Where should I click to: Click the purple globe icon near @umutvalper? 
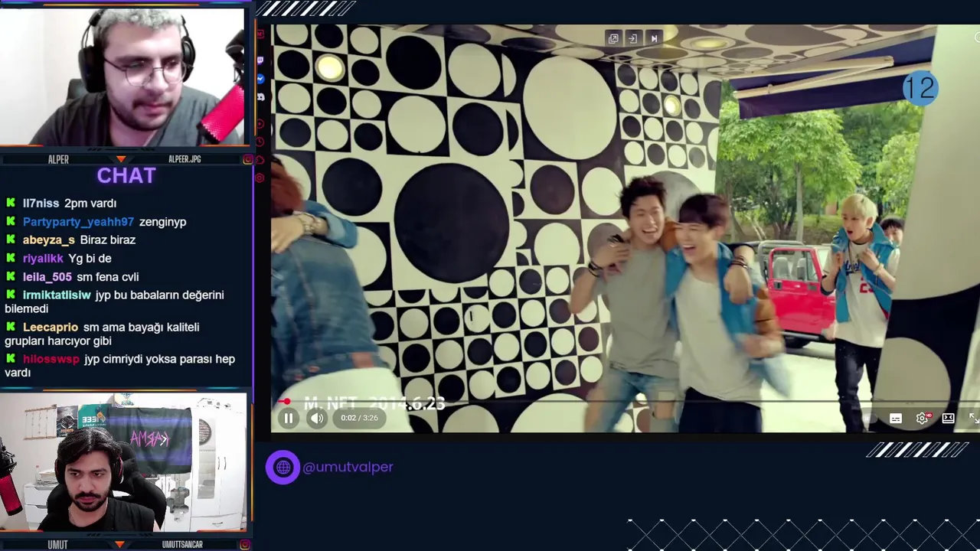pos(283,467)
